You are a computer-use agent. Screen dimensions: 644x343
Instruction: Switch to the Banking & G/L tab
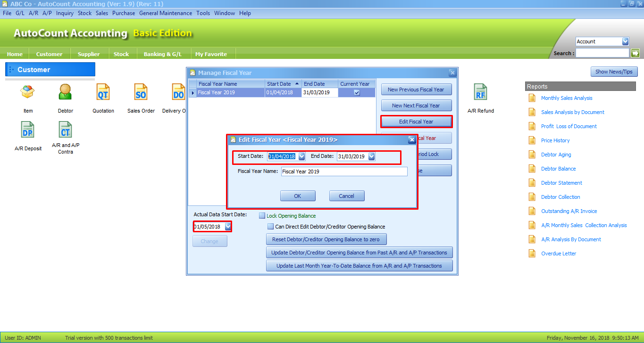(162, 54)
